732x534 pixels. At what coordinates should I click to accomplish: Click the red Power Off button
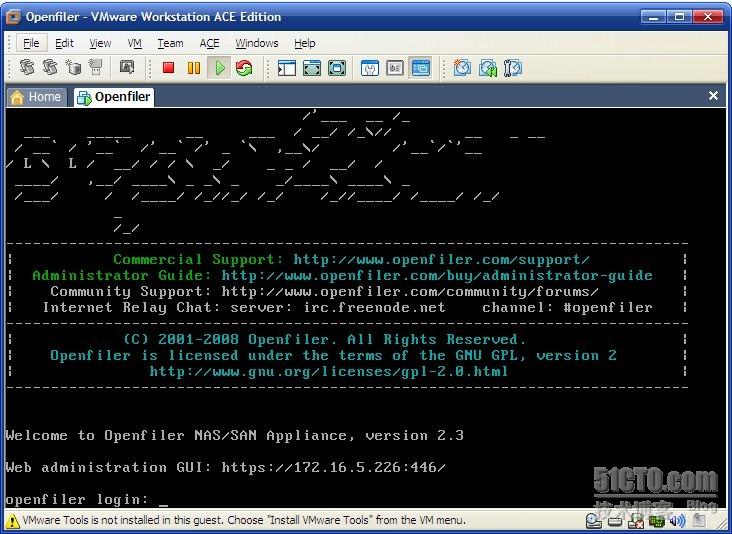[x=169, y=68]
